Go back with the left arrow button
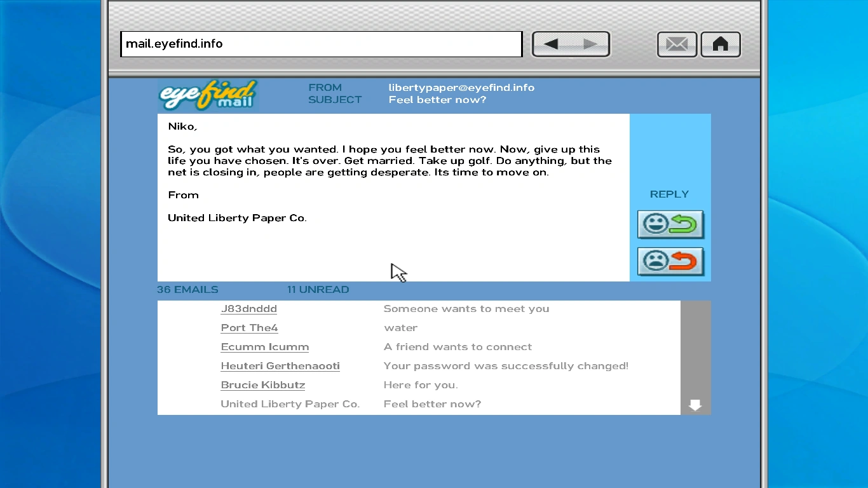Image resolution: width=868 pixels, height=488 pixels. [x=552, y=44]
